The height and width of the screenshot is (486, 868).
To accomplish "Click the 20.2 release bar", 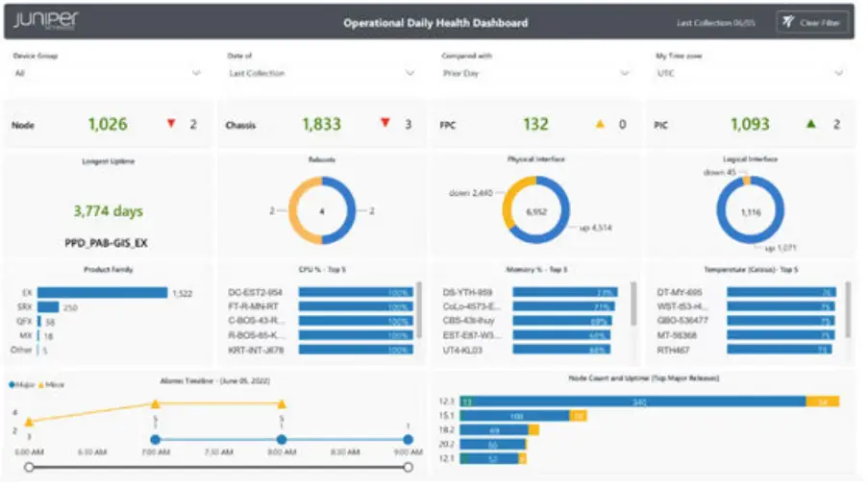I will (x=493, y=445).
